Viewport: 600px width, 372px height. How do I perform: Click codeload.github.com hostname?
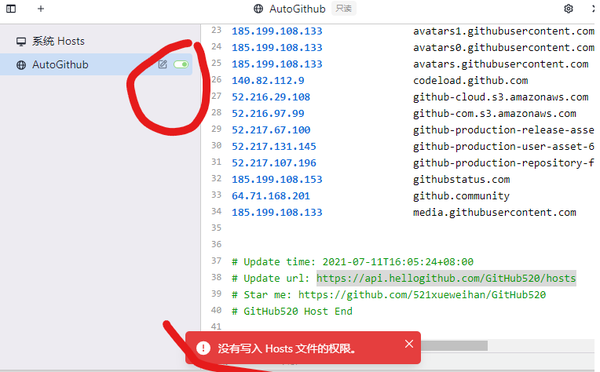pos(470,80)
